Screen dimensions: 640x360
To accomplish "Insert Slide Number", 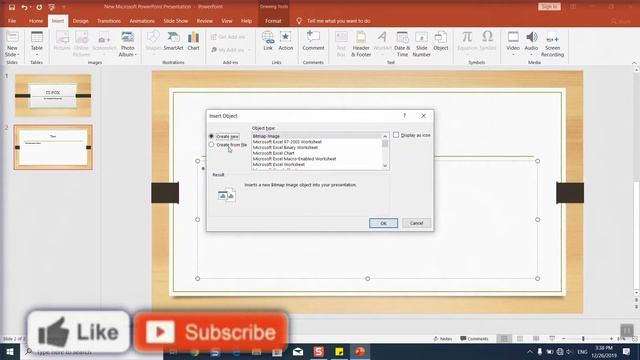I will 422,44.
